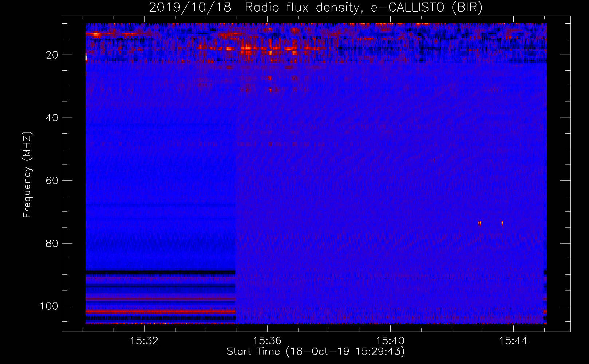
Task: Click the 40 MHz frequency tick label
Action: pos(52,118)
